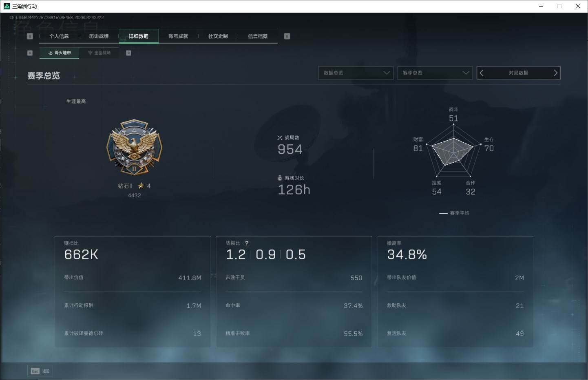Open the 数据总览 dropdown
Screen dimensions: 588x380
[x=356, y=73]
